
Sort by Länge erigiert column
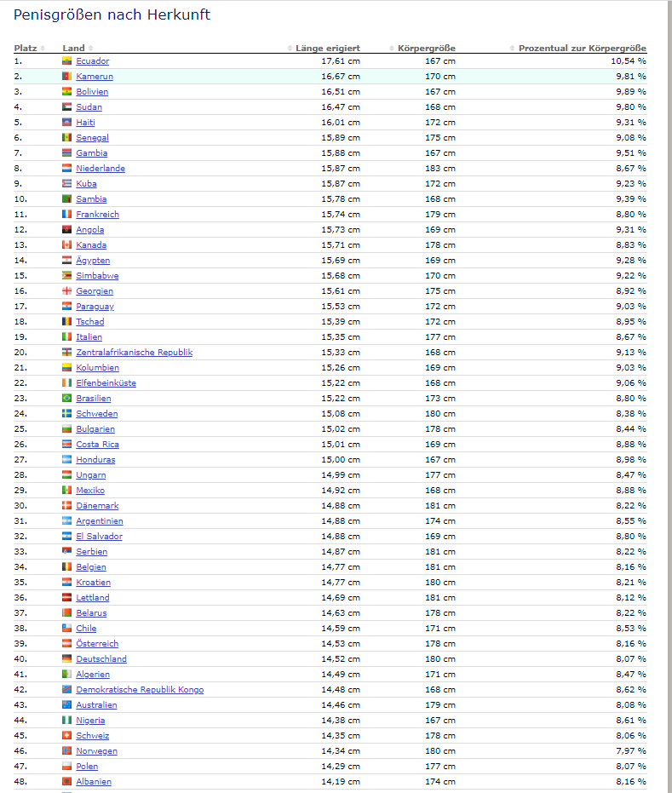point(327,49)
